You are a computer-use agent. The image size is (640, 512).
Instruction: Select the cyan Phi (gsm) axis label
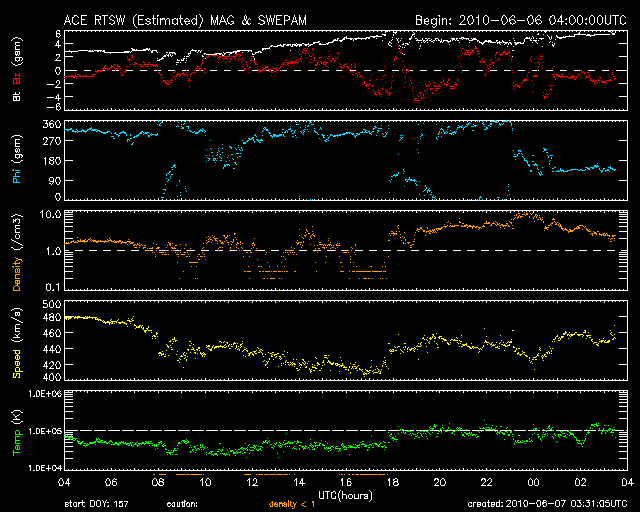(17, 160)
